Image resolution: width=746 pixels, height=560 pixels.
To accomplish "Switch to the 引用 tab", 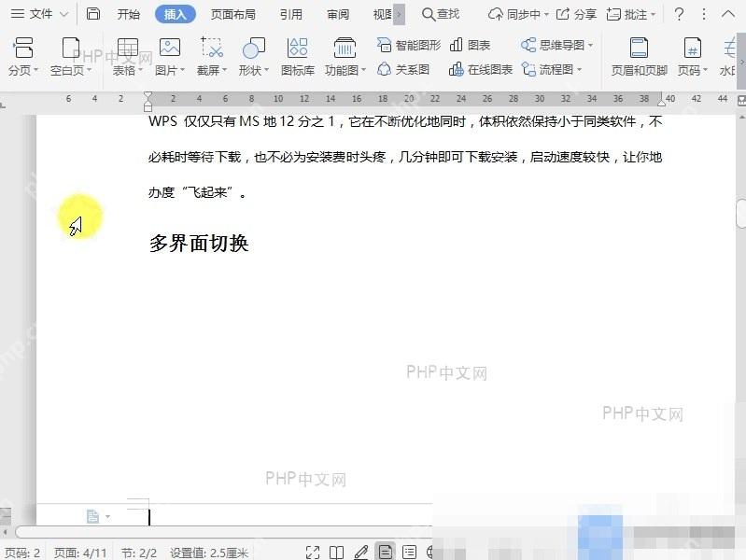I will click(291, 15).
